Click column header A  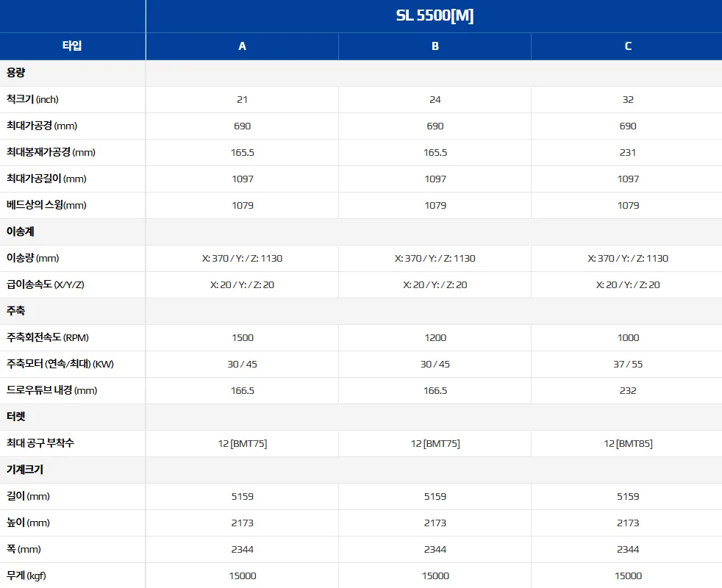click(x=242, y=46)
